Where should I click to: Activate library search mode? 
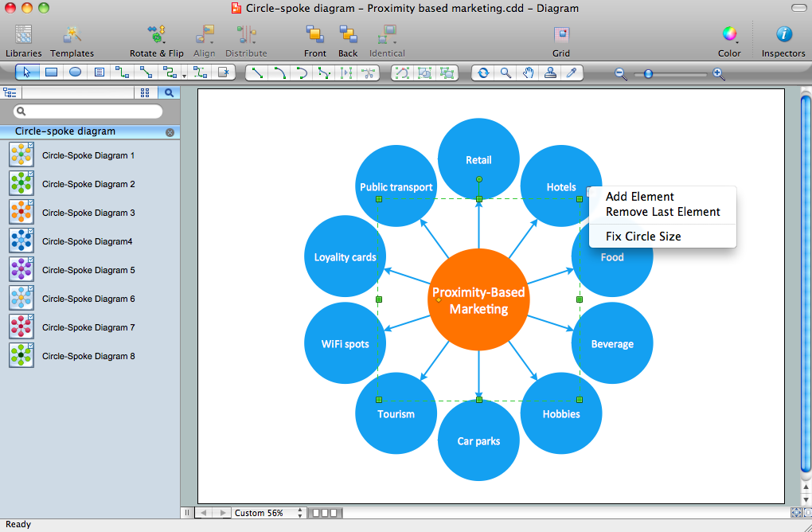tap(169, 92)
